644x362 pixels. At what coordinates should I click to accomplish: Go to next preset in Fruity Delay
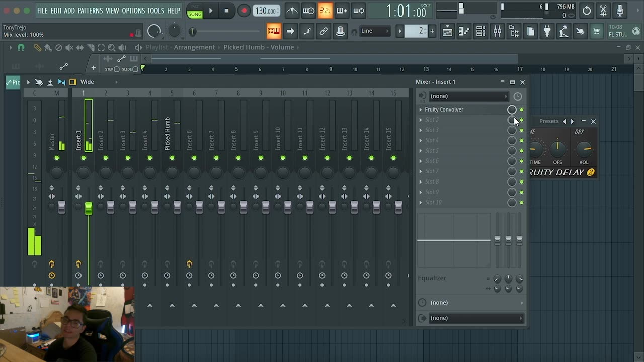point(572,121)
